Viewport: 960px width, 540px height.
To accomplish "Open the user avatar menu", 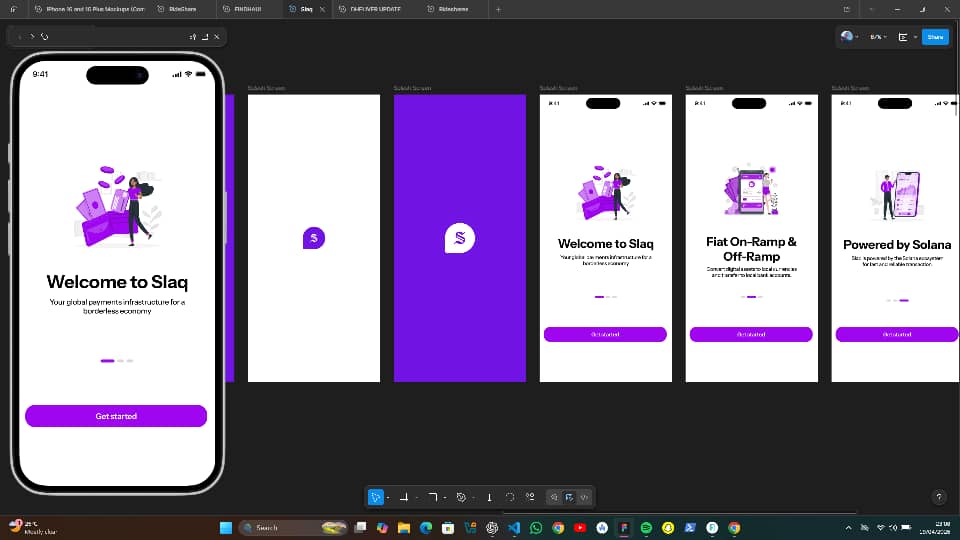I will 849,37.
